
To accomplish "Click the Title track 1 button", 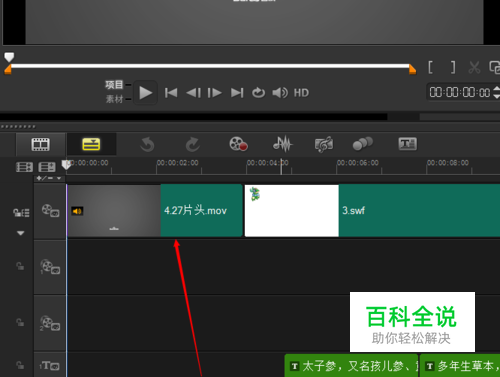I will 50,365.
